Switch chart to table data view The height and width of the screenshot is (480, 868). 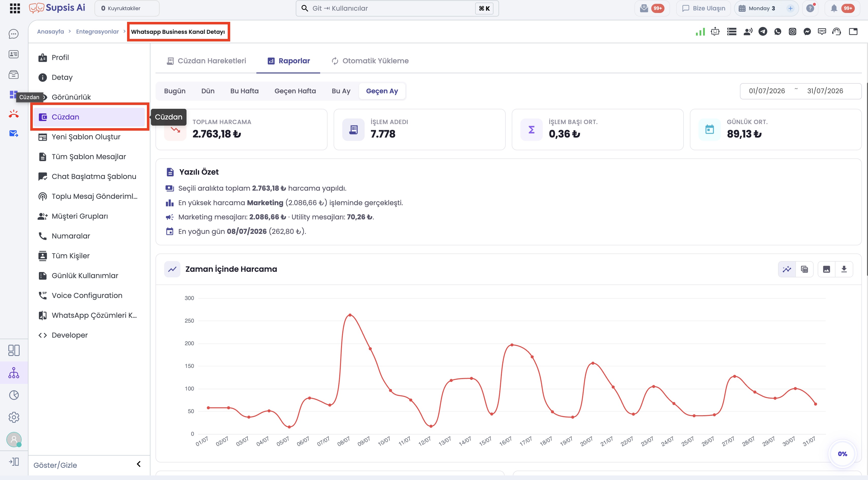(805, 269)
